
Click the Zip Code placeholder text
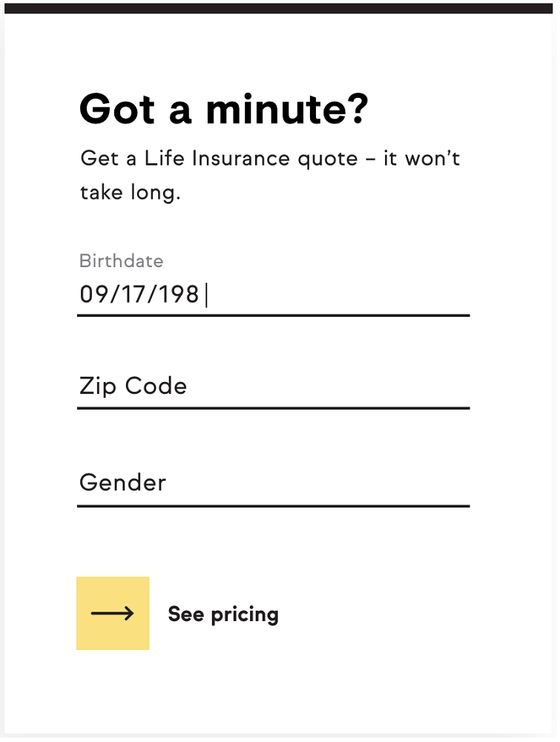click(x=133, y=387)
